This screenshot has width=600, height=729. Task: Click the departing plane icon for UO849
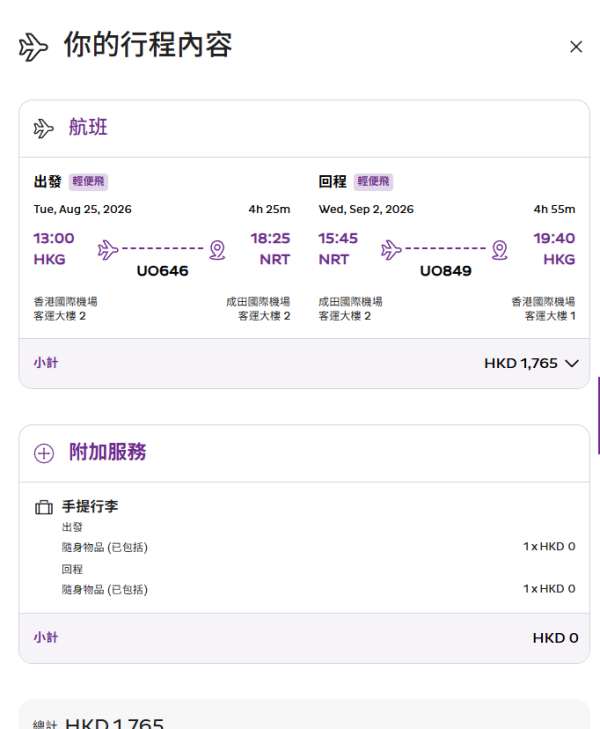pos(391,250)
